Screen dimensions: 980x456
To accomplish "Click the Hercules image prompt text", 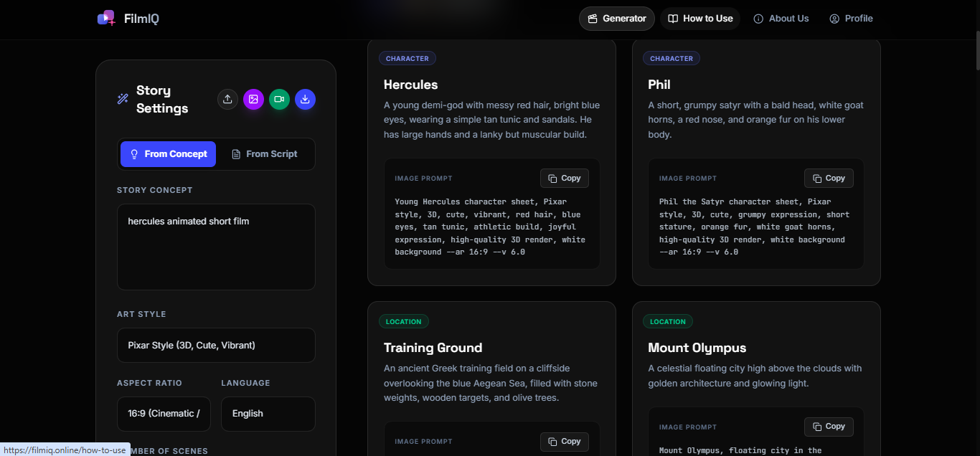I will [x=490, y=227].
